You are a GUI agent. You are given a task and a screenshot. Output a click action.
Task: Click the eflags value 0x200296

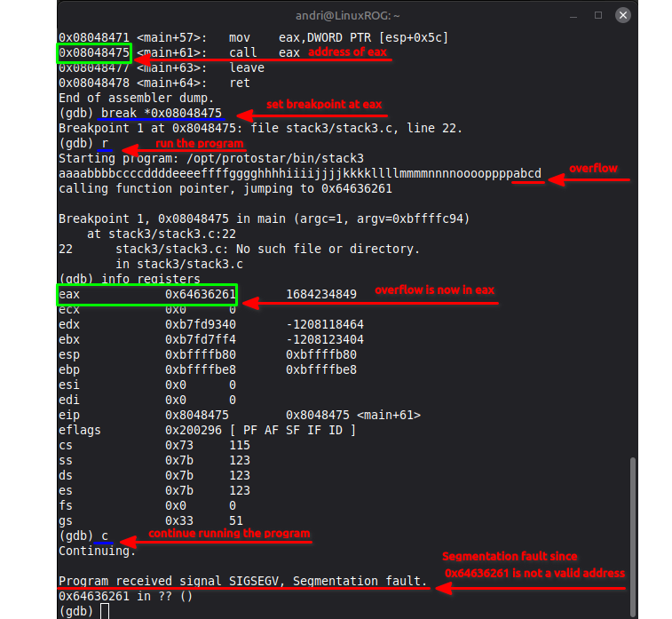click(x=194, y=431)
